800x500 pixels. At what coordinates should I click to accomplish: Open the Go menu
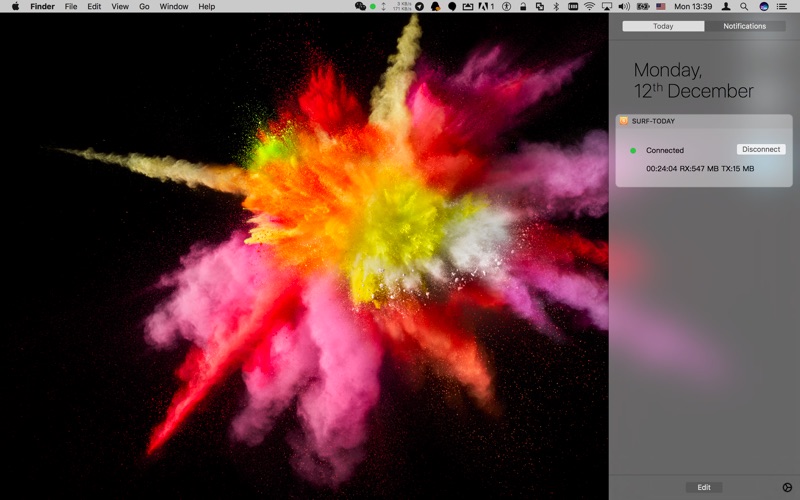tap(144, 6)
